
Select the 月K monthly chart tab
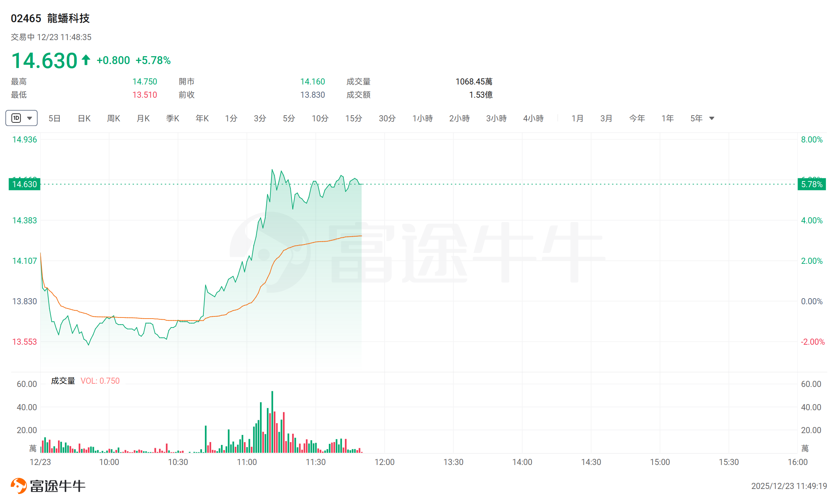[x=143, y=118]
